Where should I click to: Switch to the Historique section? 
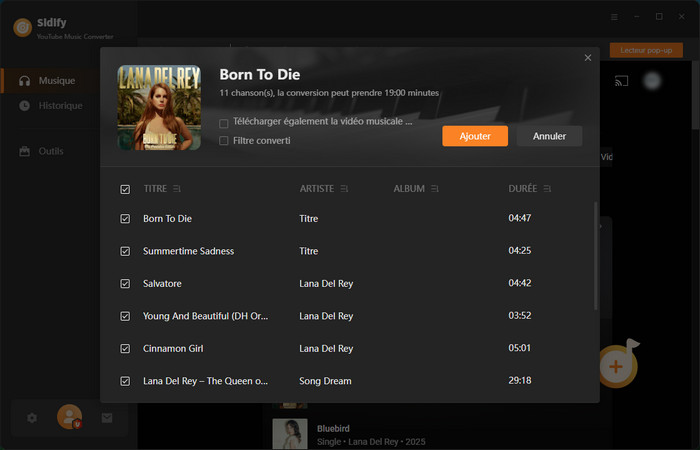[x=60, y=106]
